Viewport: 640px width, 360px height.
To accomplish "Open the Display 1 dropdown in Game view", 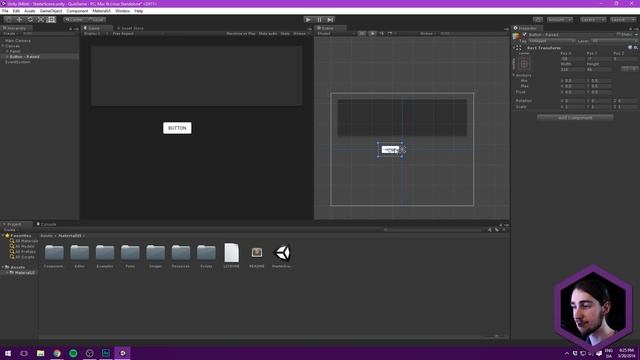I will point(95,33).
